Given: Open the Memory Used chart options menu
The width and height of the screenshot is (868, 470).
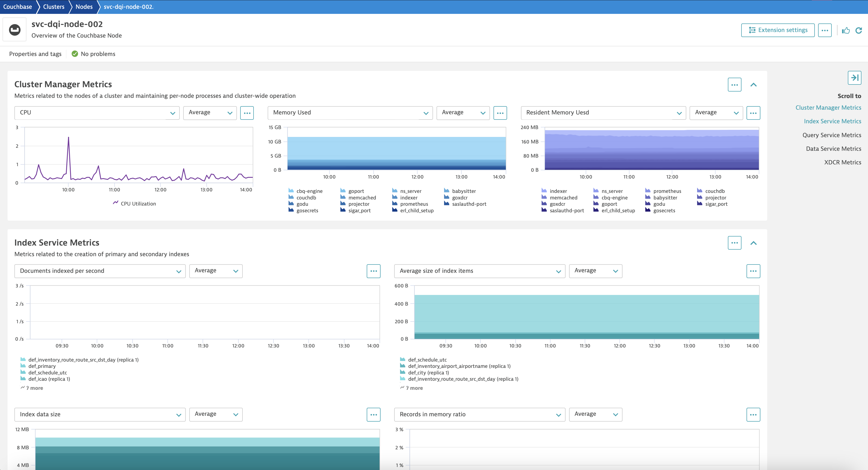Looking at the screenshot, I should tap(500, 113).
